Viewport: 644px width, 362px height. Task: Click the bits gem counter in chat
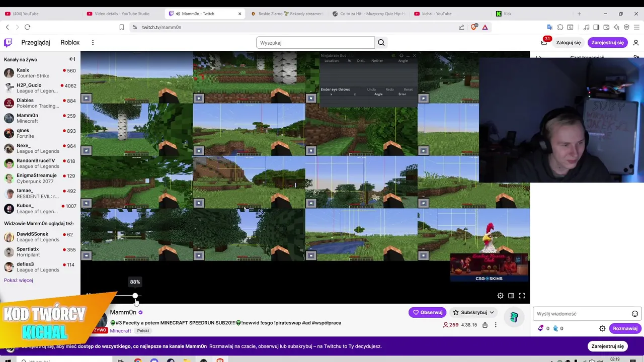(x=543, y=328)
